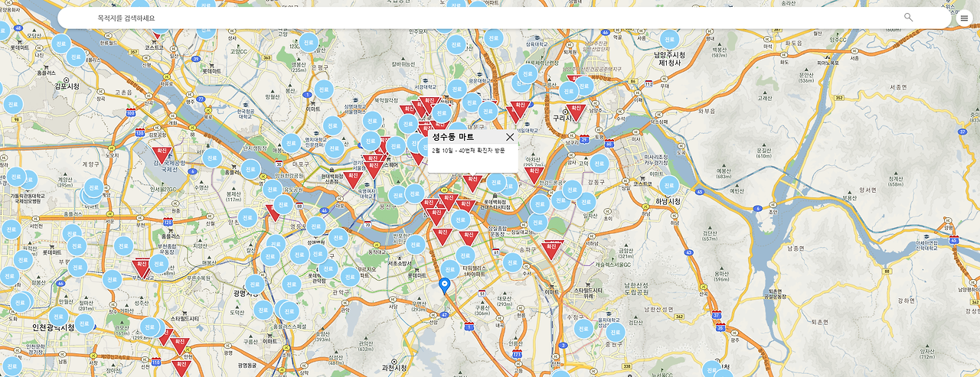This screenshot has height=377, width=980.
Task: Click the blue location pin marker
Action: (x=444, y=287)
